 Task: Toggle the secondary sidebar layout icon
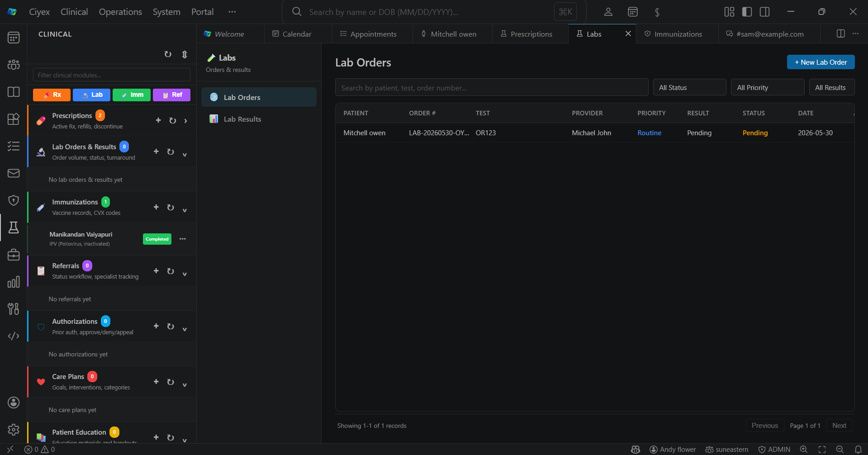(x=764, y=12)
